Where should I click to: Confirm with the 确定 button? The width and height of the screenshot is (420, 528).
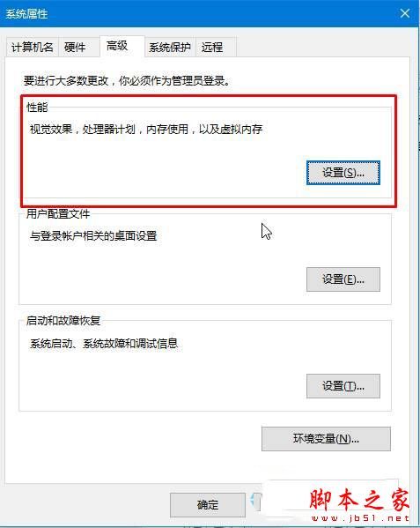coord(208,505)
